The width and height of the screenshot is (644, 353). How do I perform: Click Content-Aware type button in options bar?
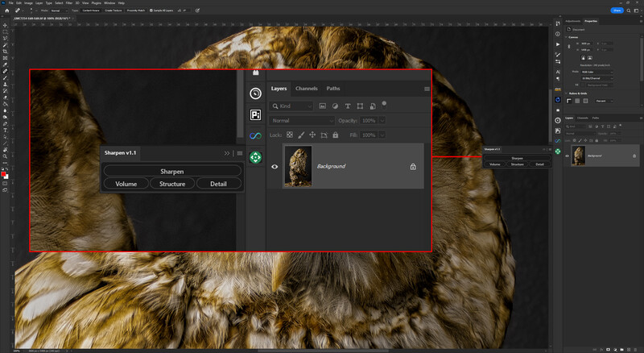point(91,10)
